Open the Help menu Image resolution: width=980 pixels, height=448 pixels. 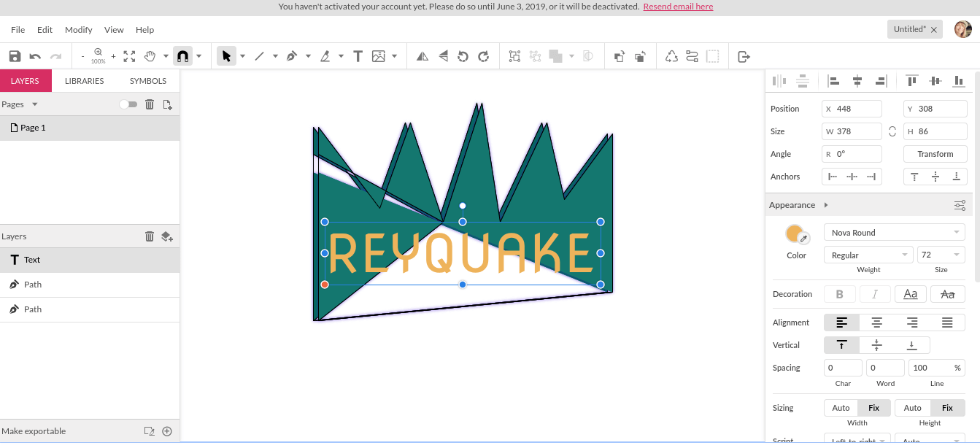pos(144,30)
